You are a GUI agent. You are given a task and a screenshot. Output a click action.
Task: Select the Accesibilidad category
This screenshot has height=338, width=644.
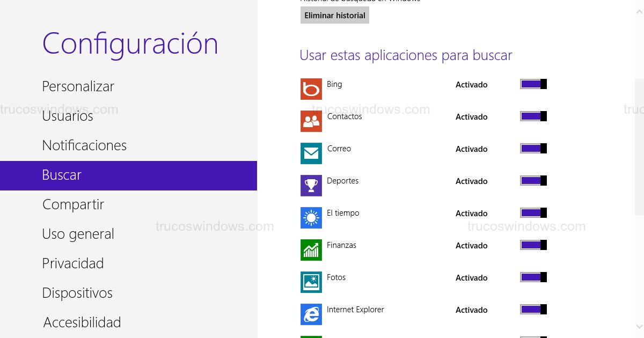[x=81, y=322]
